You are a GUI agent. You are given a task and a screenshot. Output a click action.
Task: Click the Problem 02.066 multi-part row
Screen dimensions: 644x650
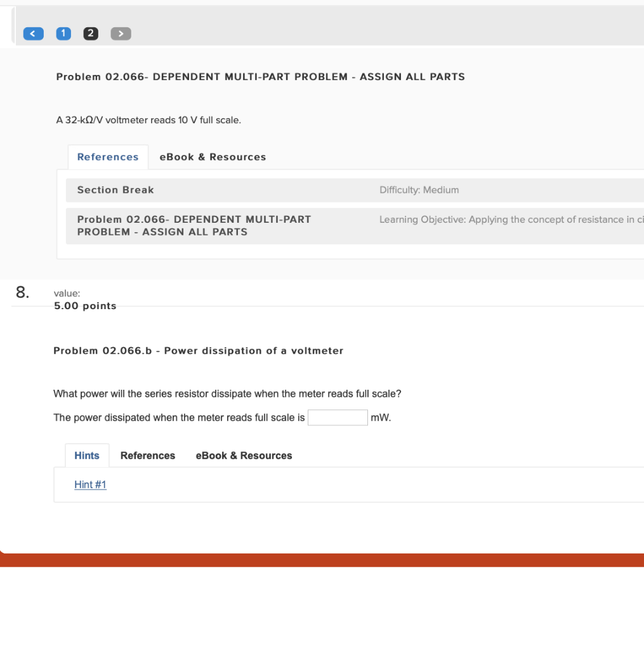click(194, 225)
